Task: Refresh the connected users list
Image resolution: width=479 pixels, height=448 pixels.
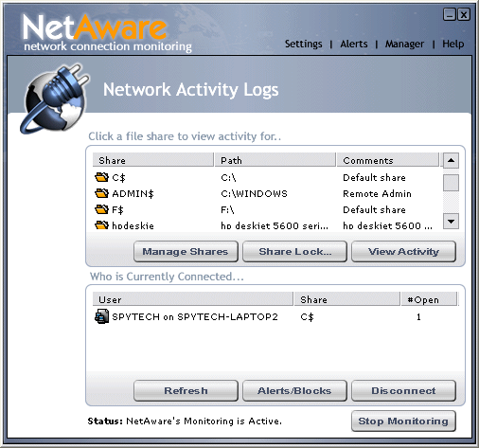Action: pyautogui.click(x=186, y=391)
